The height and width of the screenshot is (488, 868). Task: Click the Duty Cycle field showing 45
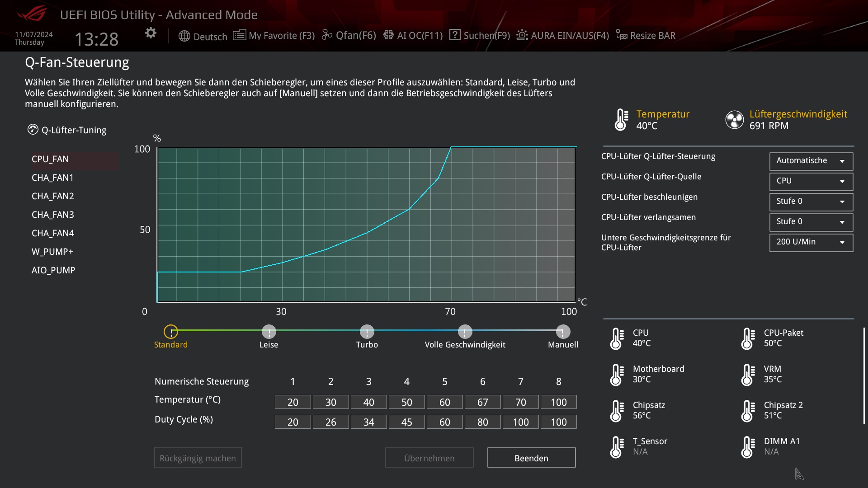pos(406,422)
